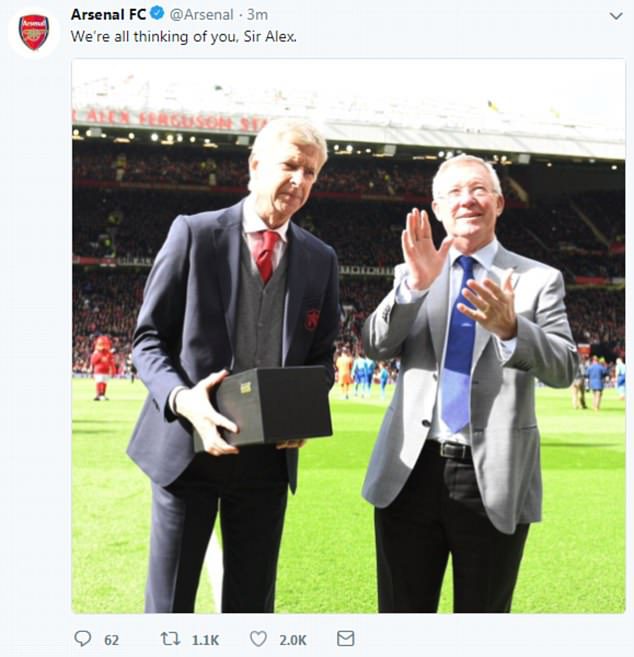
Task: Click the reply speech bubble icon
Action: (x=82, y=638)
